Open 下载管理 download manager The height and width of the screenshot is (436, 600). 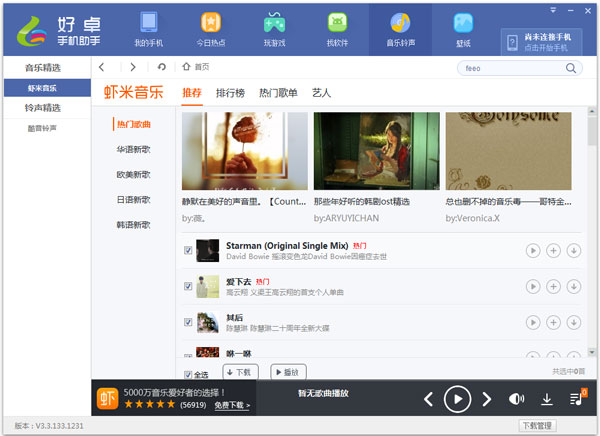pos(537,425)
